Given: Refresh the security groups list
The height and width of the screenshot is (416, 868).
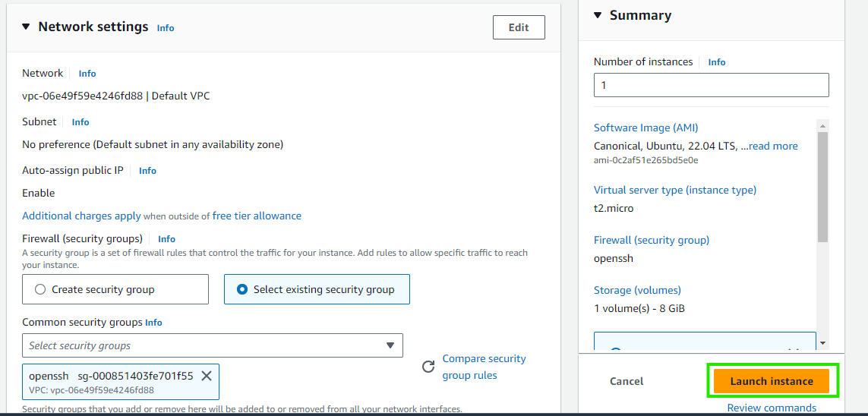Looking at the screenshot, I should click(x=428, y=367).
